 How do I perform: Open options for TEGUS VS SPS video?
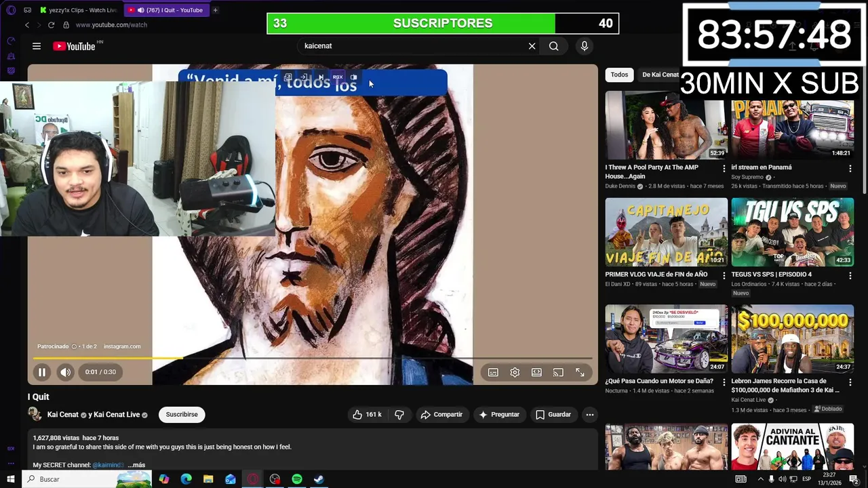pyautogui.click(x=850, y=275)
